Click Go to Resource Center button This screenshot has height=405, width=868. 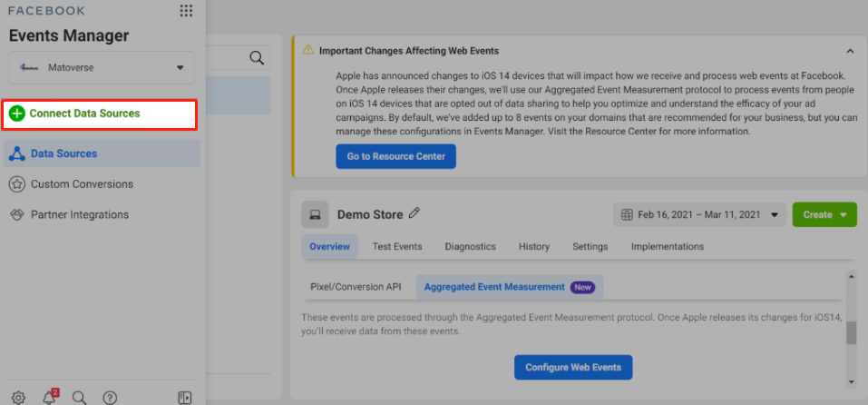click(395, 157)
